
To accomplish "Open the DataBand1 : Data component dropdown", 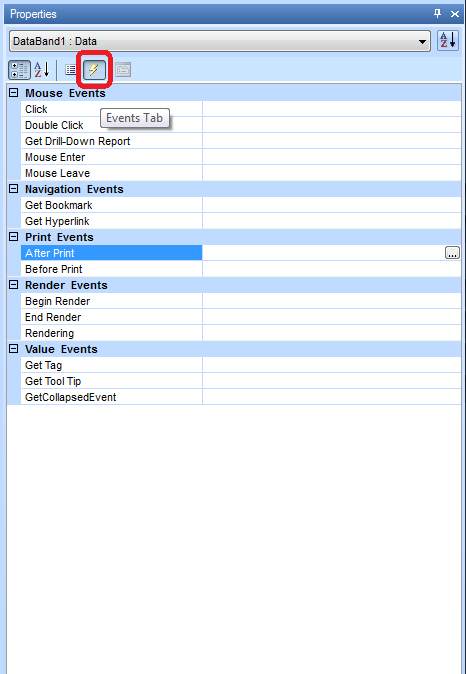I will click(x=220, y=41).
